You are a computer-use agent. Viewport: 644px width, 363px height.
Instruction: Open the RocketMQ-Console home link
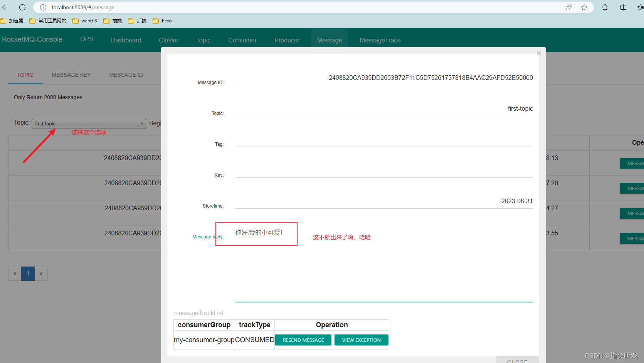click(32, 39)
